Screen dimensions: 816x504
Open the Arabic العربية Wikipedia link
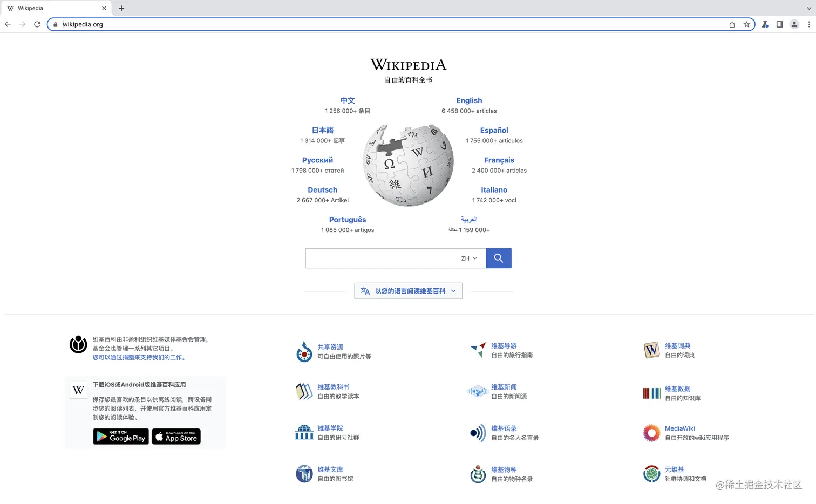point(469,219)
